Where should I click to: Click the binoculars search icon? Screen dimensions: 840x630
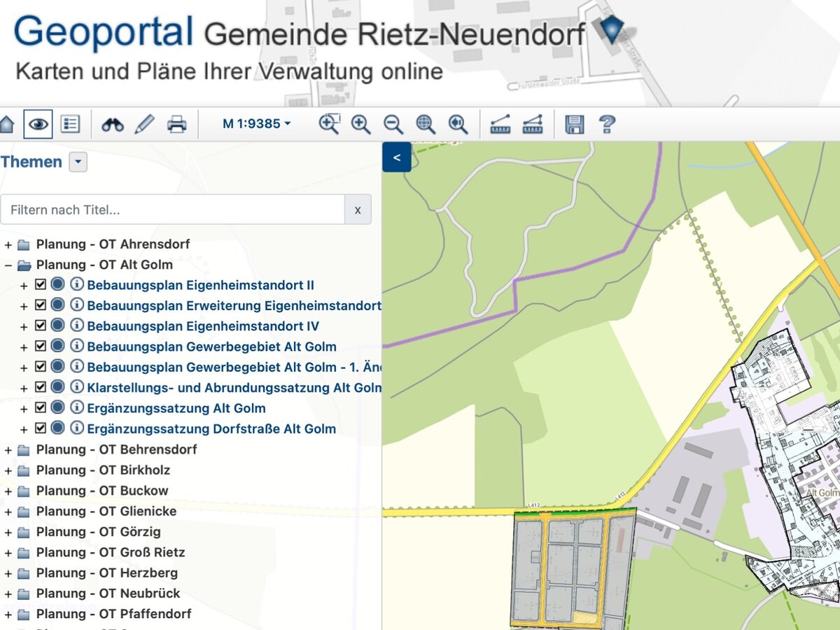click(112, 125)
